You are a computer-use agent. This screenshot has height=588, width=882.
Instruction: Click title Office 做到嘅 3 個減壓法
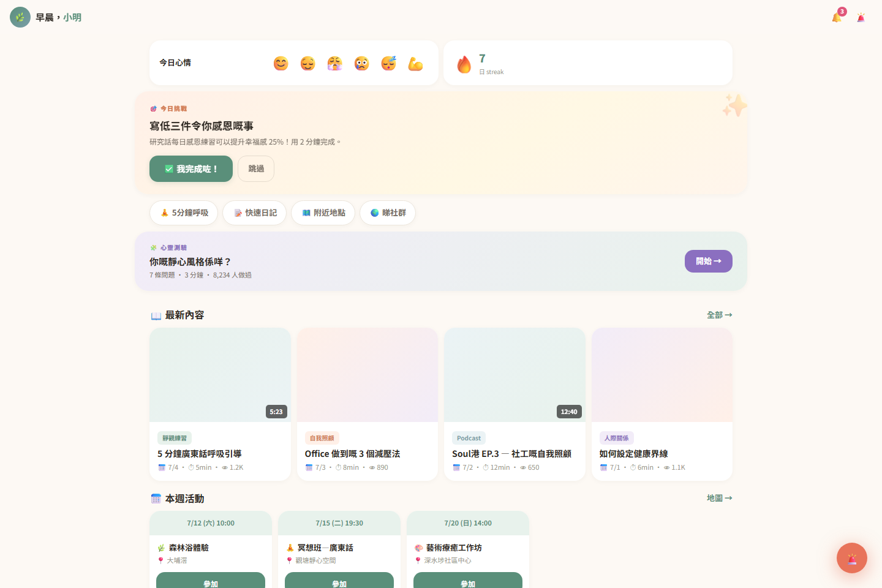pyautogui.click(x=352, y=454)
